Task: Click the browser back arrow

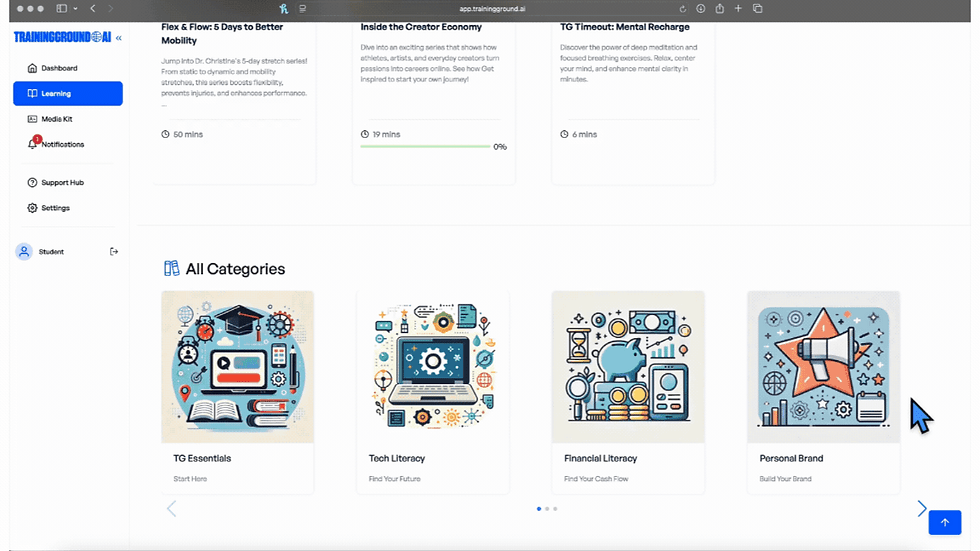Action: coord(92,9)
